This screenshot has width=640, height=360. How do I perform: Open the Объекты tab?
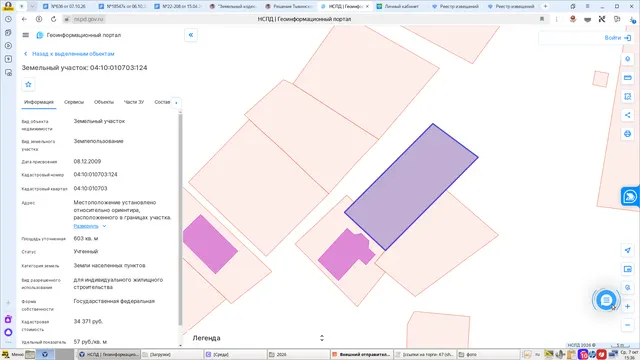pyautogui.click(x=104, y=102)
